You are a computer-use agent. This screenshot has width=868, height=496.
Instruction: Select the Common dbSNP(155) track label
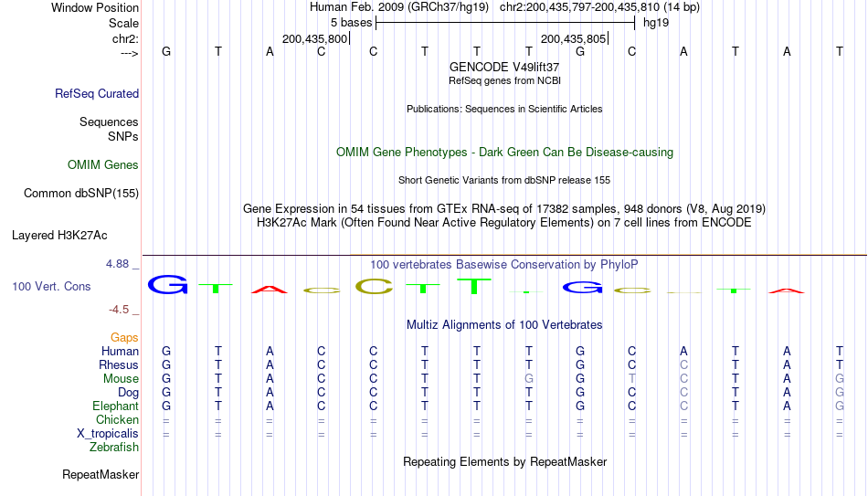click(80, 194)
